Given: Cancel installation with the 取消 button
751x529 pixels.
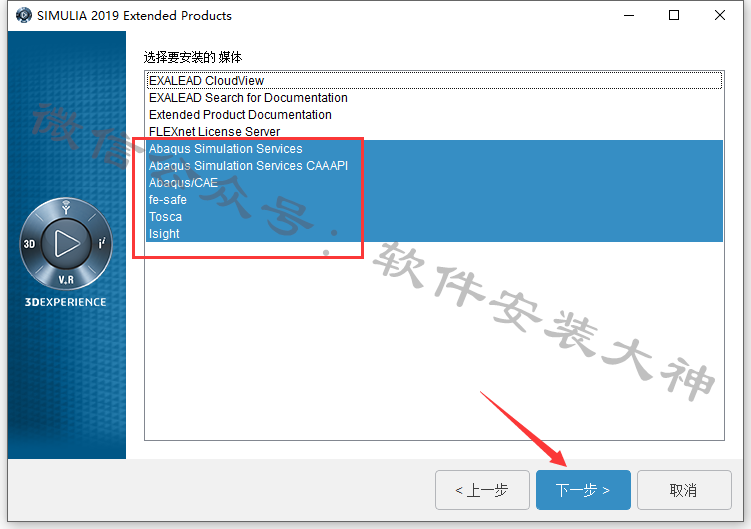Looking at the screenshot, I should pyautogui.click(x=684, y=490).
